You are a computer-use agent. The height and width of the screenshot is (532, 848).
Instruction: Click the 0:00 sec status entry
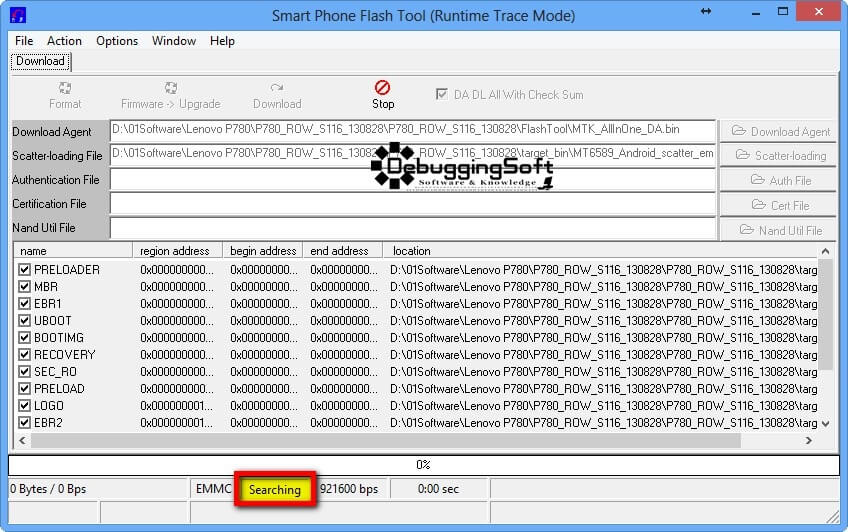coord(438,489)
